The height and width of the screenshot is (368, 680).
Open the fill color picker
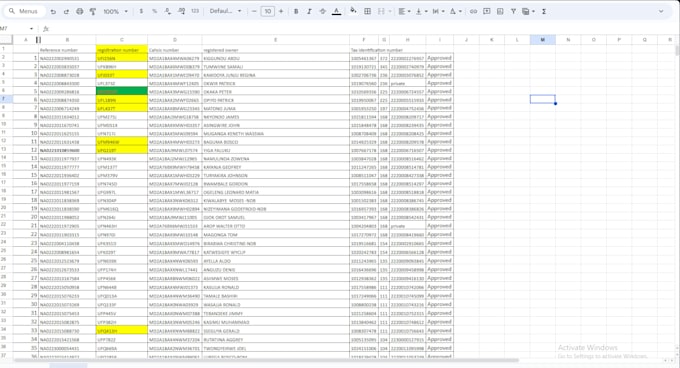tap(353, 11)
